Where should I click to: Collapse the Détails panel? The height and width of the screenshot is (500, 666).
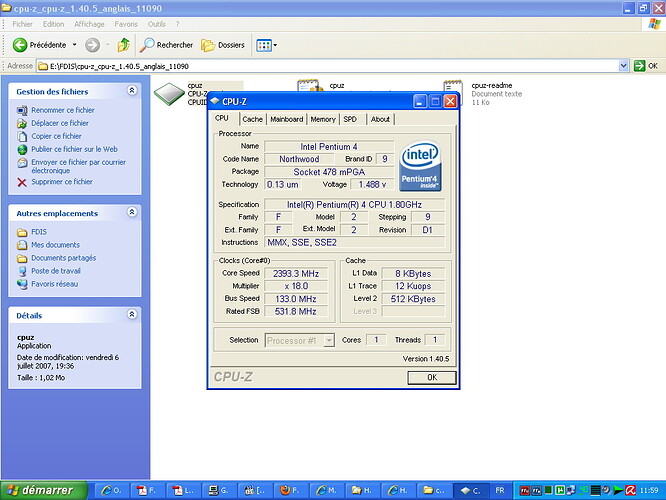131,315
